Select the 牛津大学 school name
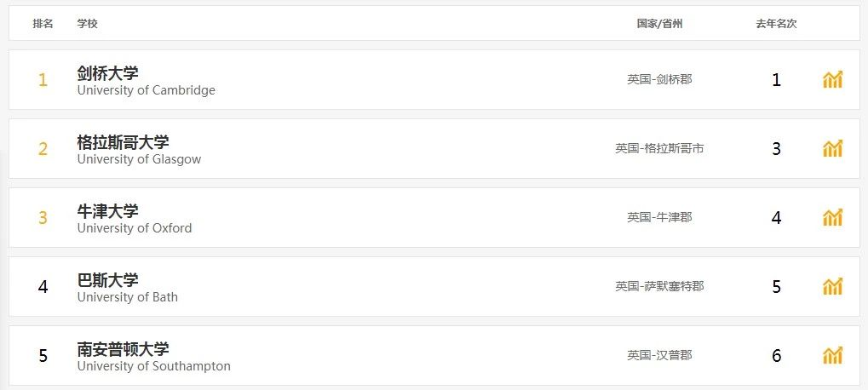 tap(107, 211)
